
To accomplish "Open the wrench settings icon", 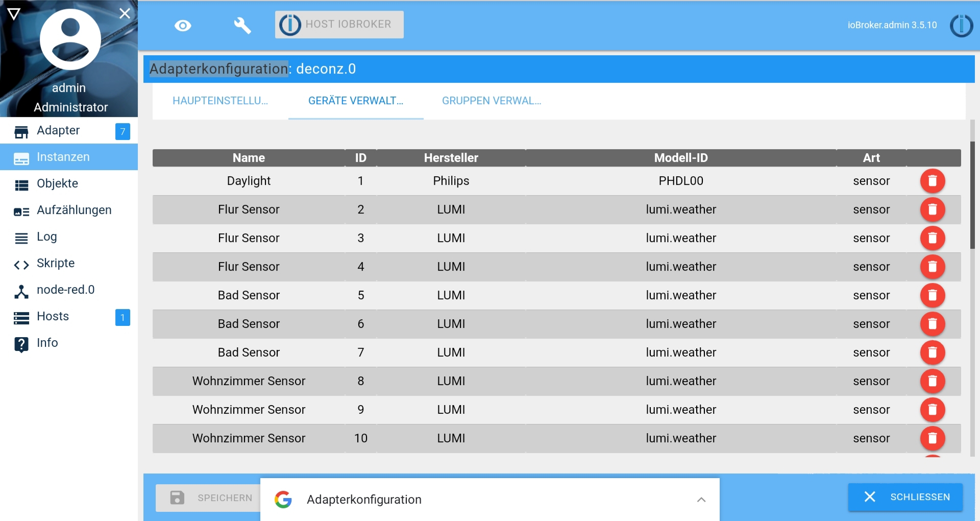I will (242, 25).
